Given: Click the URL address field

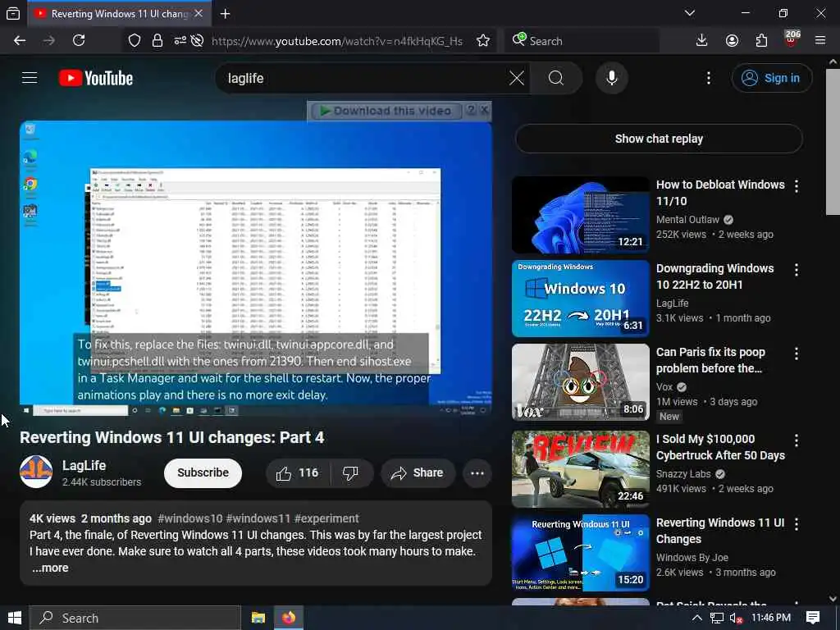Looking at the screenshot, I should (x=337, y=41).
